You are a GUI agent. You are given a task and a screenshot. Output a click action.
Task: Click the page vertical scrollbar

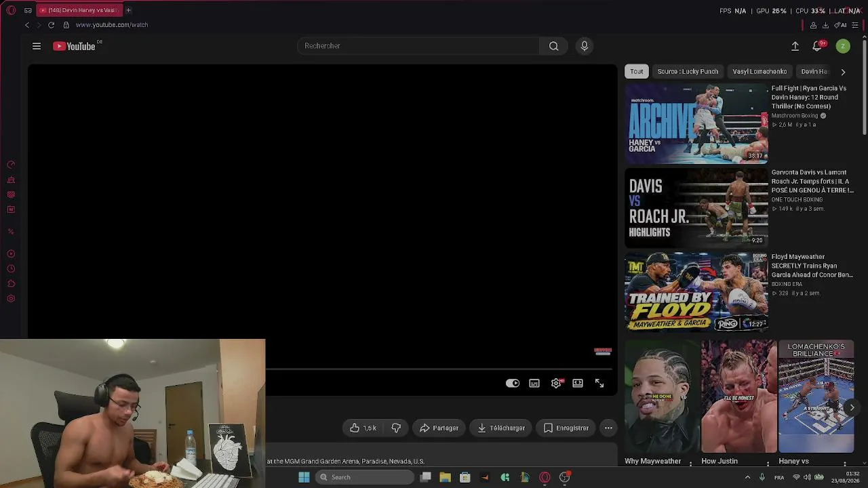coord(865,88)
